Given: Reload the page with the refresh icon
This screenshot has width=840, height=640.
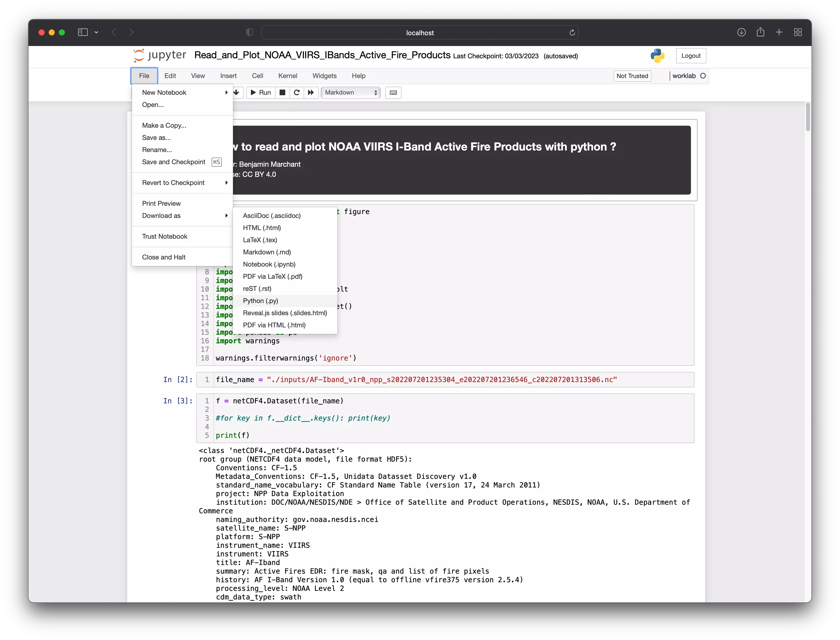Looking at the screenshot, I should (x=572, y=33).
